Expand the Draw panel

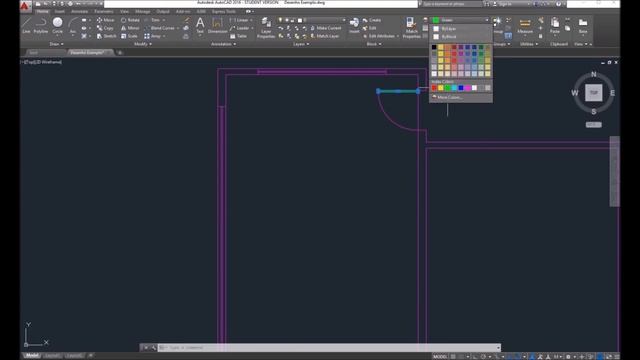click(56, 44)
